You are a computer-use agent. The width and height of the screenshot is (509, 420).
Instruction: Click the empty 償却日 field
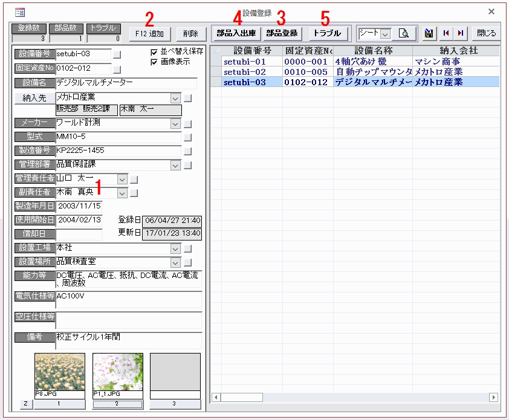[79, 234]
